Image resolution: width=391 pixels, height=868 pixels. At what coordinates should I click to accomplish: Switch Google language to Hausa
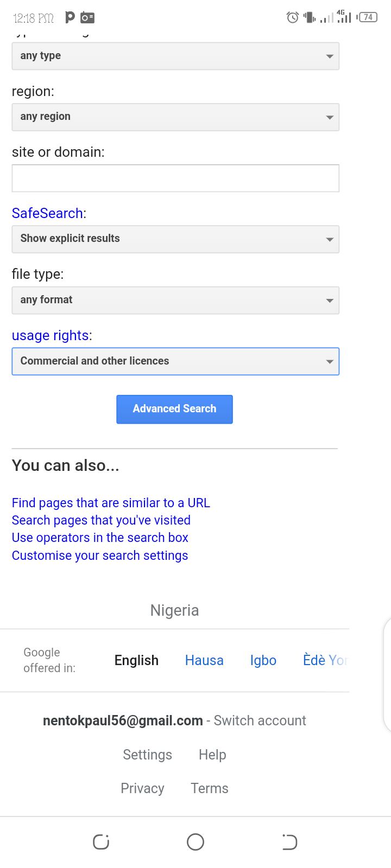point(204,660)
